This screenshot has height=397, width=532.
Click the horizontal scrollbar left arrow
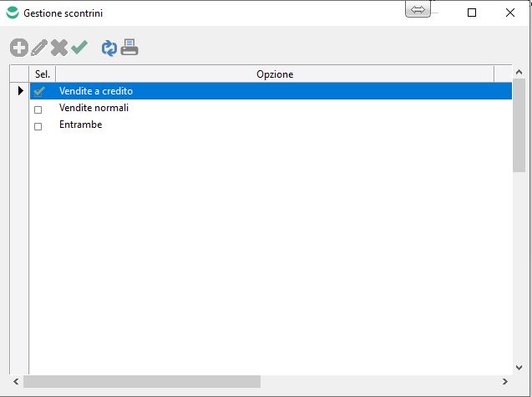click(17, 381)
